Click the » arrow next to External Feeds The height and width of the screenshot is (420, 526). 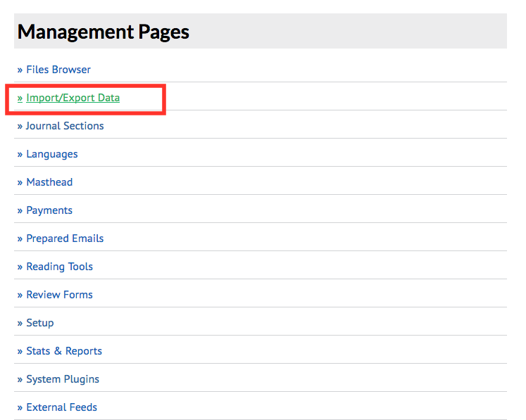tap(20, 407)
